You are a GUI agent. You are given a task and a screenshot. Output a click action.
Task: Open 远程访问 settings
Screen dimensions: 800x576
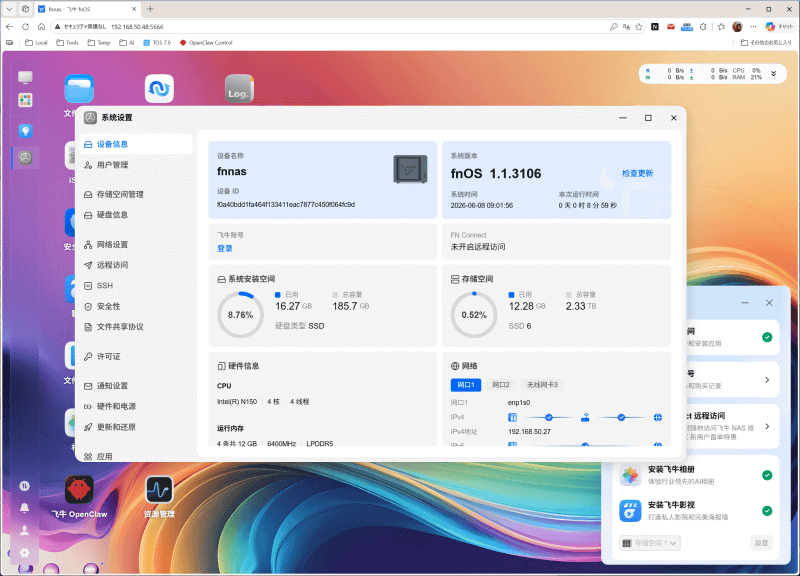click(135, 265)
